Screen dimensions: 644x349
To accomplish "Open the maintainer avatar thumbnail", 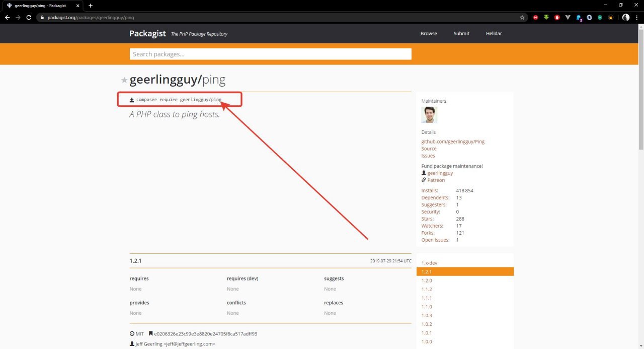I will coord(429,115).
